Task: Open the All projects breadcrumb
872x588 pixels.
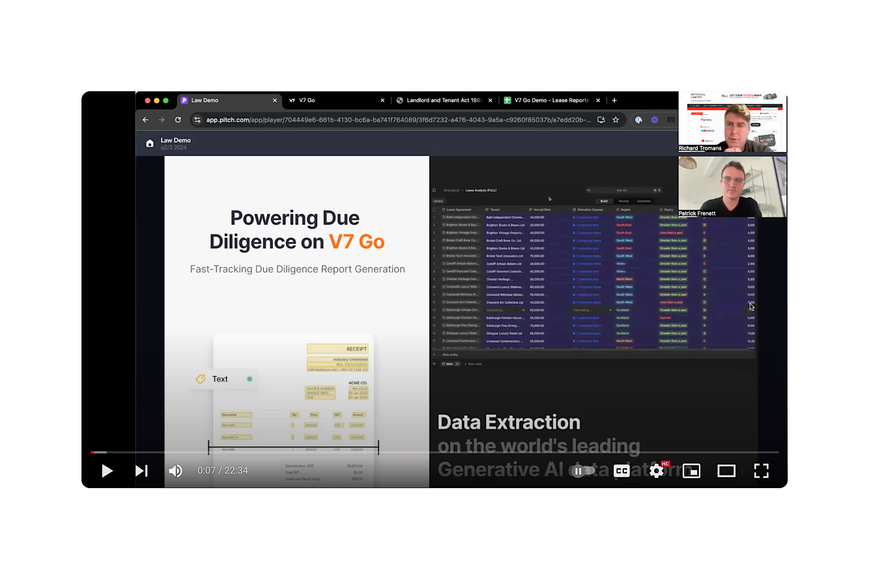Action: point(451,190)
